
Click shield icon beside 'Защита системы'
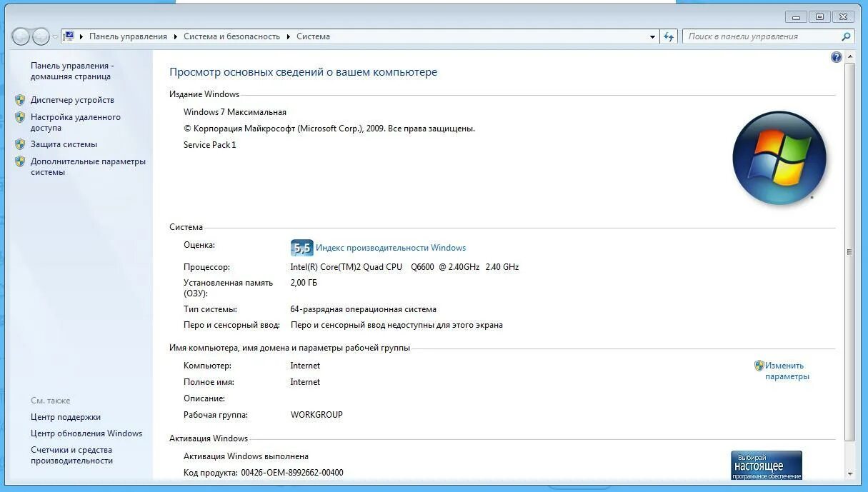20,144
